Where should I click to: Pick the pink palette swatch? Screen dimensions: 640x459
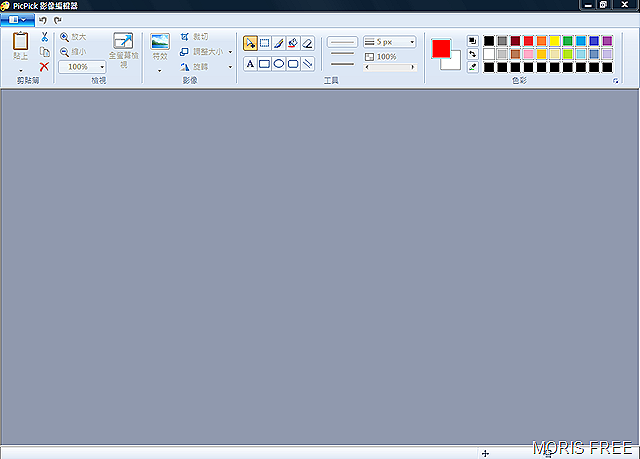pos(528,54)
